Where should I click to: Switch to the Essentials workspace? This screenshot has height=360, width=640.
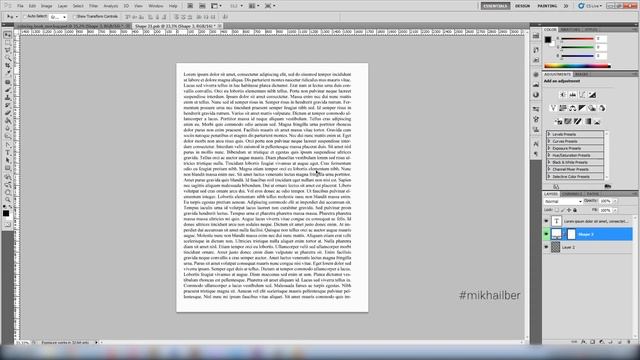click(x=495, y=6)
